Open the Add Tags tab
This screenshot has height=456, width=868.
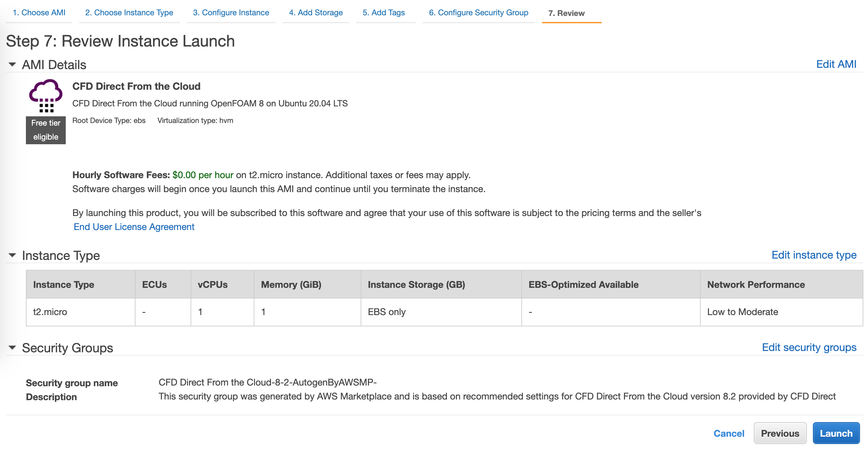coord(384,13)
